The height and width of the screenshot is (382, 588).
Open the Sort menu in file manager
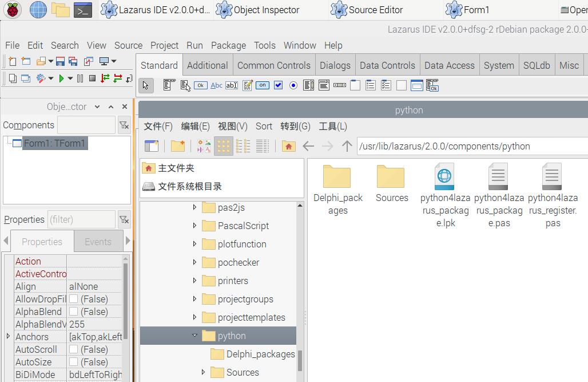click(x=264, y=126)
